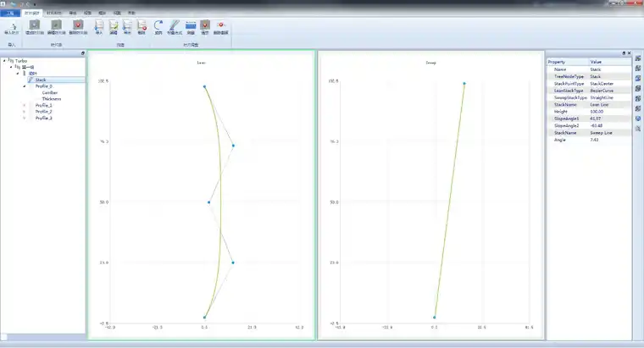Image resolution: width=644 pixels, height=348 pixels.
Task: Click the Sweep Line StackName value
Action: [601, 133]
